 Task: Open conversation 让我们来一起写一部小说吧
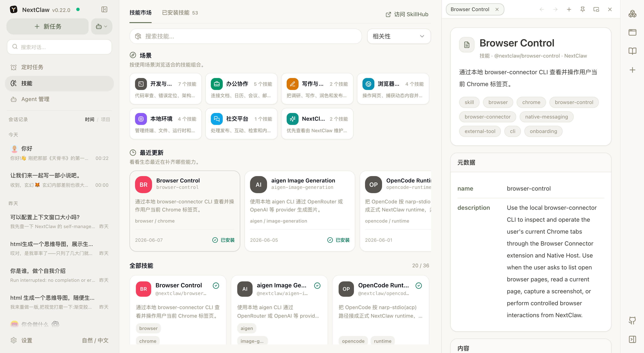pyautogui.click(x=59, y=180)
